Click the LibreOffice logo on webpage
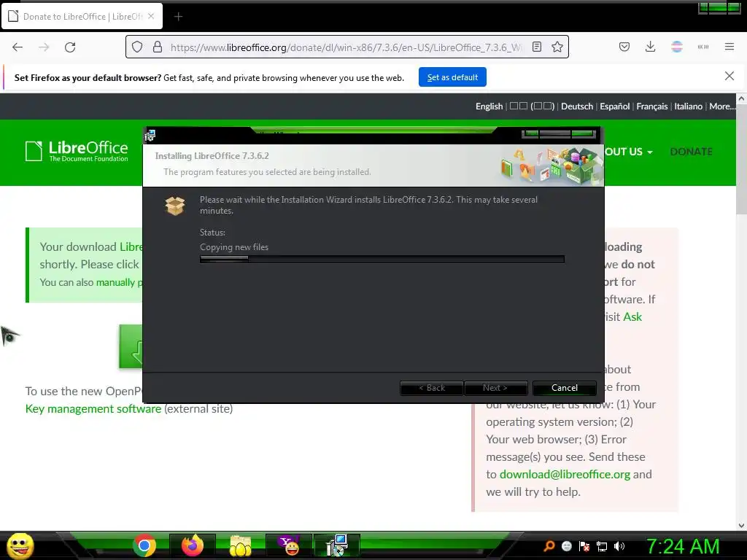 coord(77,151)
